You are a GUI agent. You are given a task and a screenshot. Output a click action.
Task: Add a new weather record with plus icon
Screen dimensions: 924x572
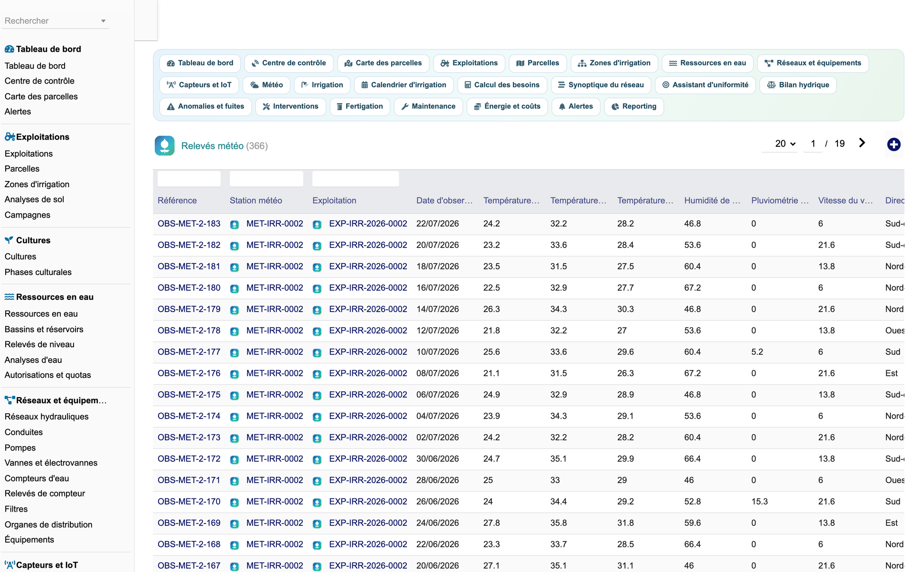(894, 144)
